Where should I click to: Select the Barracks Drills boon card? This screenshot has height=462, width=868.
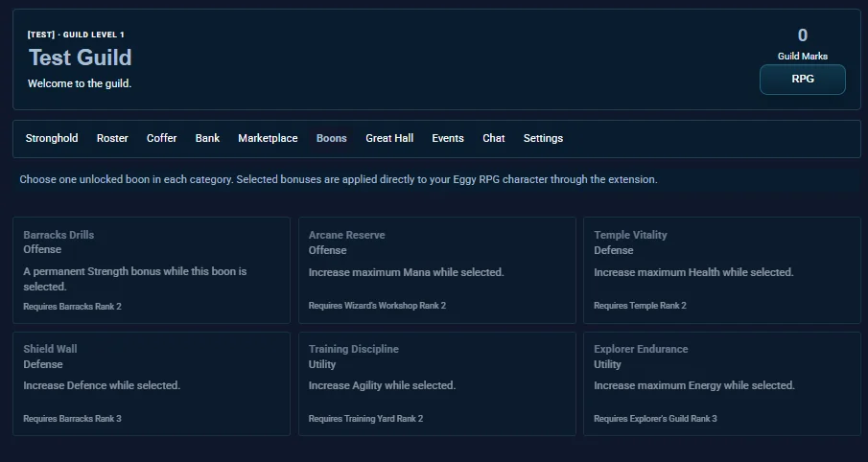[x=152, y=270]
